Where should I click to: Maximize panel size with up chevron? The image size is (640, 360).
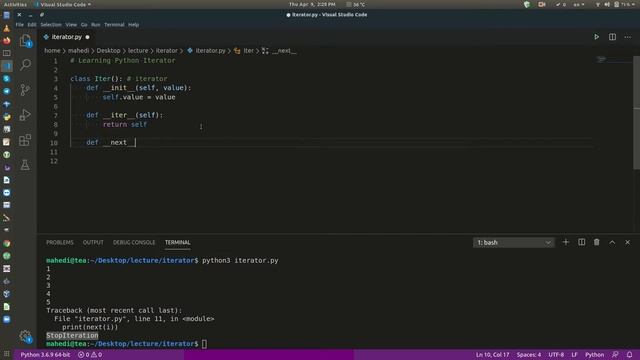[612, 242]
